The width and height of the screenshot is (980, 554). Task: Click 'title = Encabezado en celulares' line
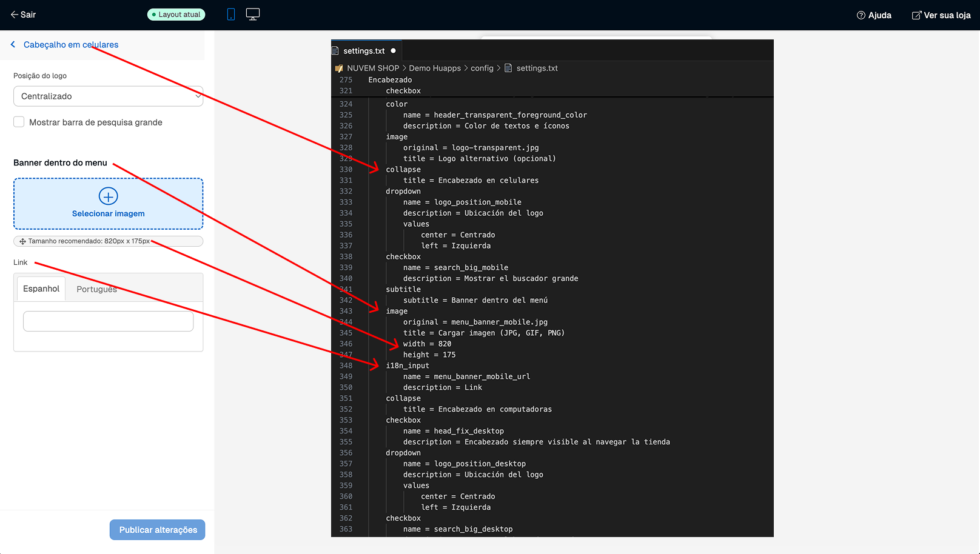[x=471, y=180]
